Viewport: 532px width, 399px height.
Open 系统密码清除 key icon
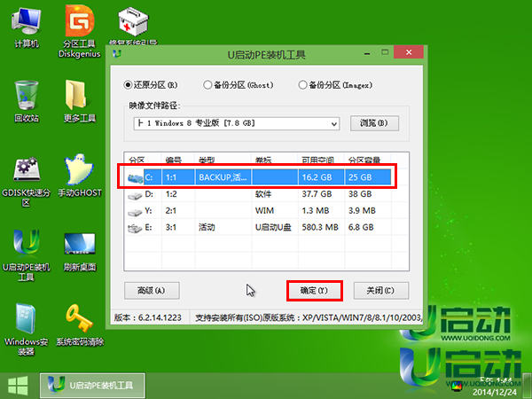coord(80,325)
